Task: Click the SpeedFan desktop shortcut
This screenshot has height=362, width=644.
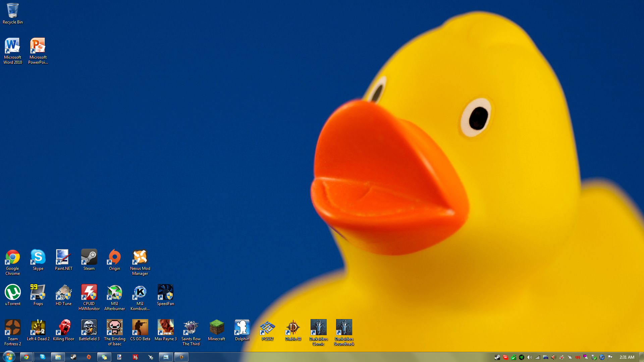Action: point(165,293)
